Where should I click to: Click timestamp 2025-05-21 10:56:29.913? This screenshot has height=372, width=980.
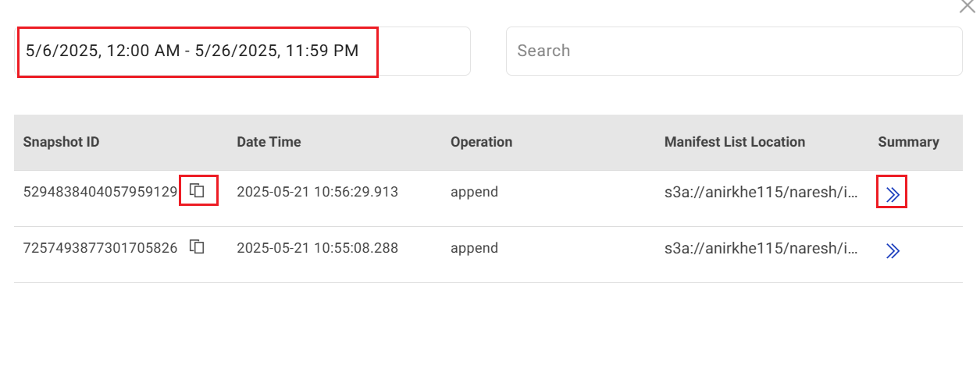[x=317, y=192]
